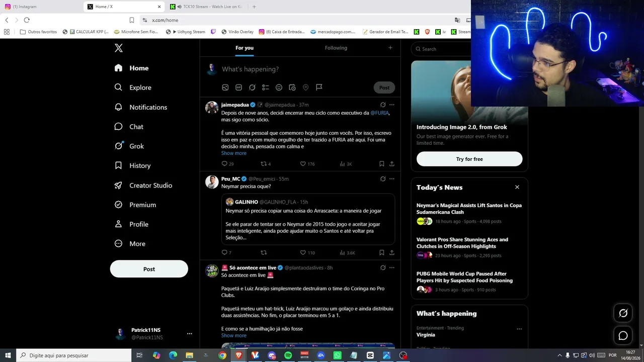Open Creator Studio in the sidebar
This screenshot has height=362, width=644.
[x=143, y=186]
